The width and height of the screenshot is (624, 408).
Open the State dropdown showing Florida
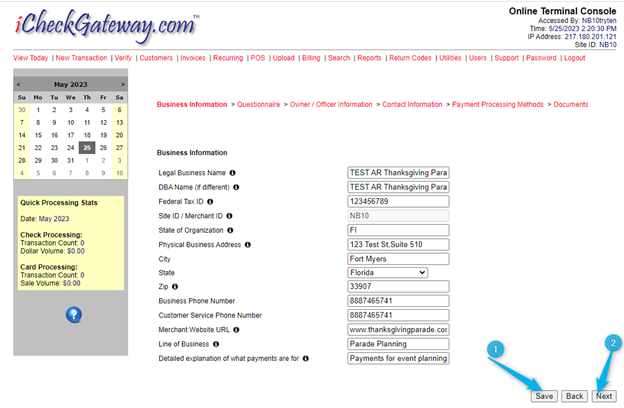[x=387, y=272]
